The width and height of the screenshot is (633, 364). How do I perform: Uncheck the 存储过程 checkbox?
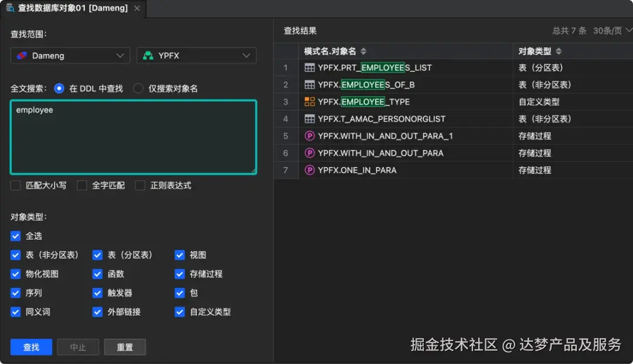click(180, 274)
